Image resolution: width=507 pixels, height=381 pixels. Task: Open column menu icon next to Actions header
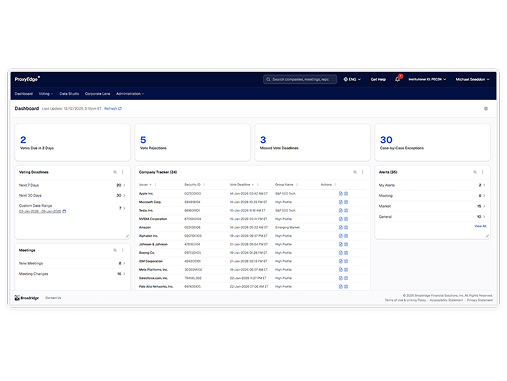(335, 185)
